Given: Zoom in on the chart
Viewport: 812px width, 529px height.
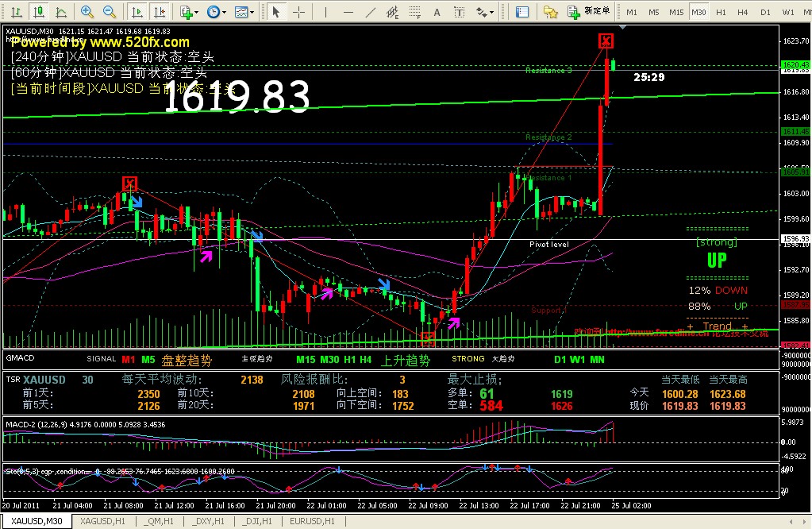Looking at the screenshot, I should [x=87, y=11].
